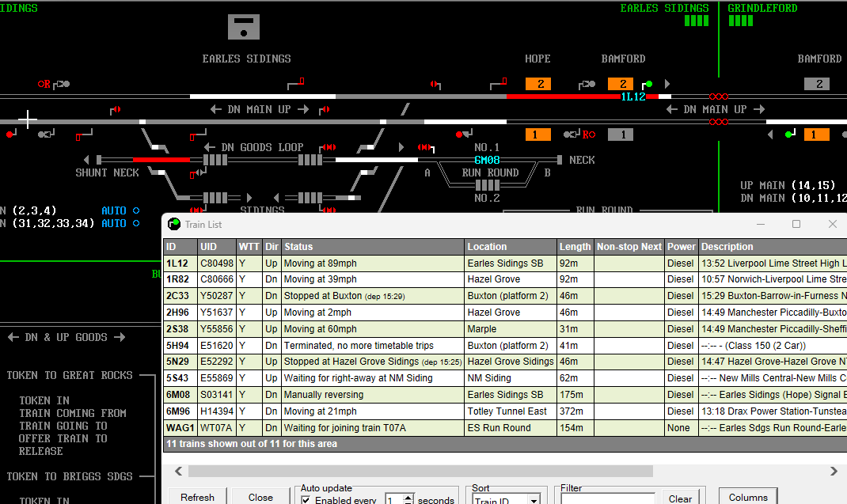Click the TRAIN COMING FROM token label

click(x=72, y=413)
